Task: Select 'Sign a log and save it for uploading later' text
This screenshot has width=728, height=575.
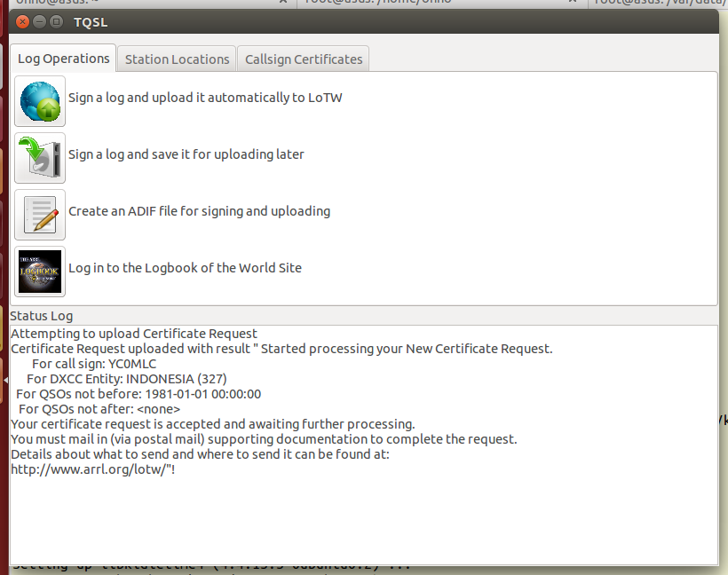Action: [x=186, y=154]
